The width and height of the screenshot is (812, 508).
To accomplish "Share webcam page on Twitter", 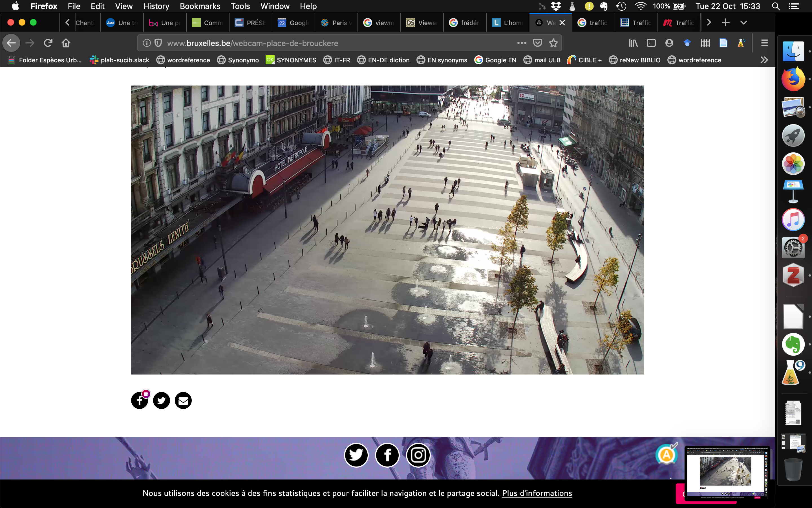I will (161, 400).
